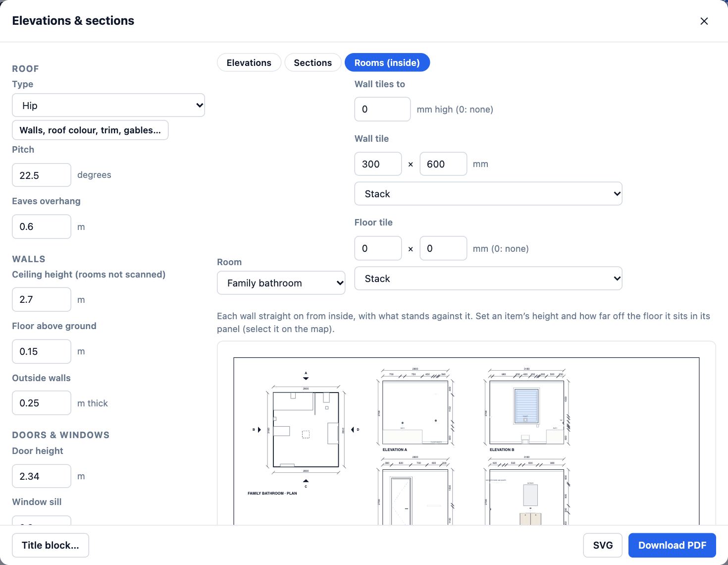This screenshot has height=565, width=728.
Task: Edit the roof Pitch degrees field
Action: [x=42, y=175]
